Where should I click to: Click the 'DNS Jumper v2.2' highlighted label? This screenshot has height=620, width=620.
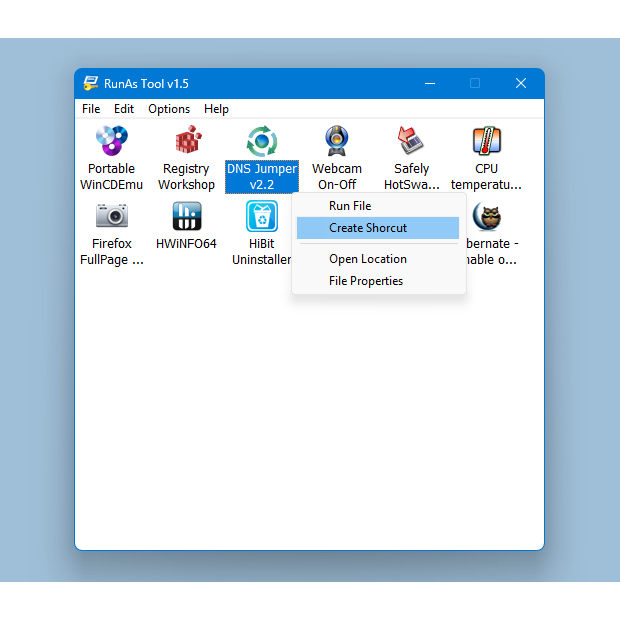262,177
